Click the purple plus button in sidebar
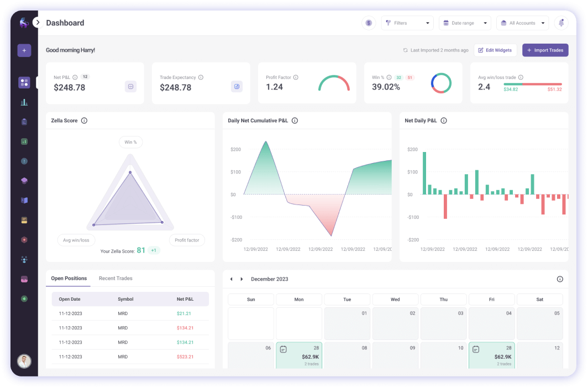 pos(24,50)
